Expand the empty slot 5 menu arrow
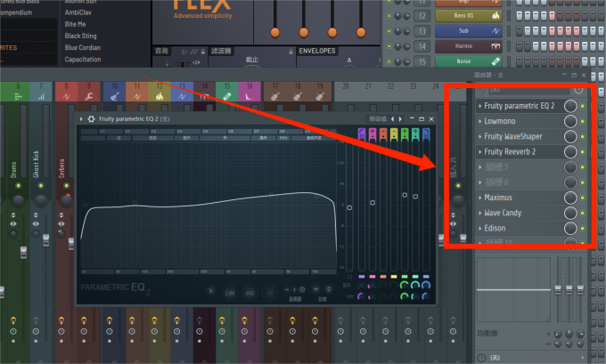The width and height of the screenshot is (606, 364). pos(480,167)
